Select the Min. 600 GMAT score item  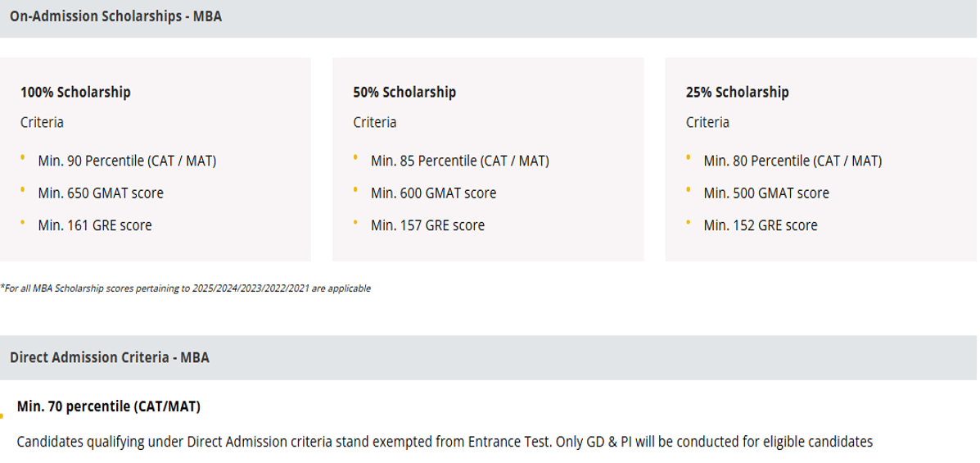pos(433,193)
